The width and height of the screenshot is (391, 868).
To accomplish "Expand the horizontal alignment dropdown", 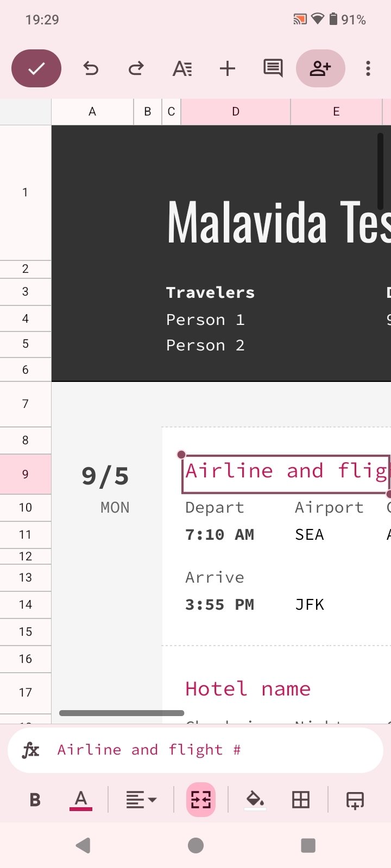I will click(141, 800).
